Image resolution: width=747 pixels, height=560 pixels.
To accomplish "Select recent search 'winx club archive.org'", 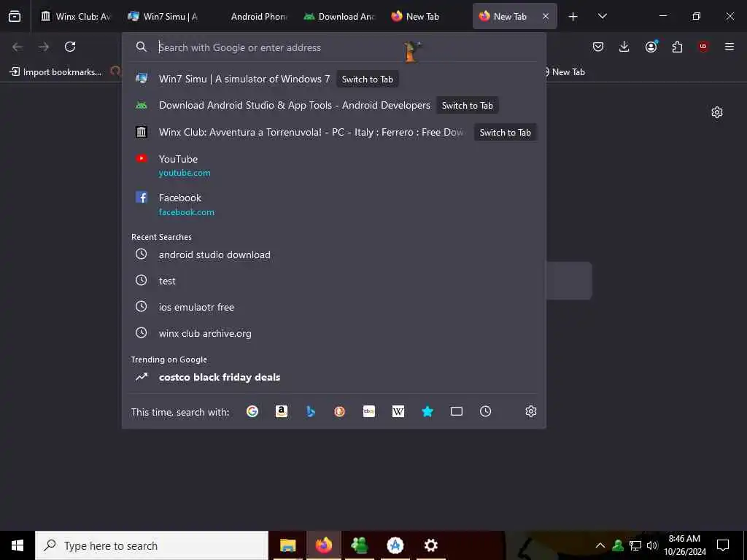I will pos(334,333).
